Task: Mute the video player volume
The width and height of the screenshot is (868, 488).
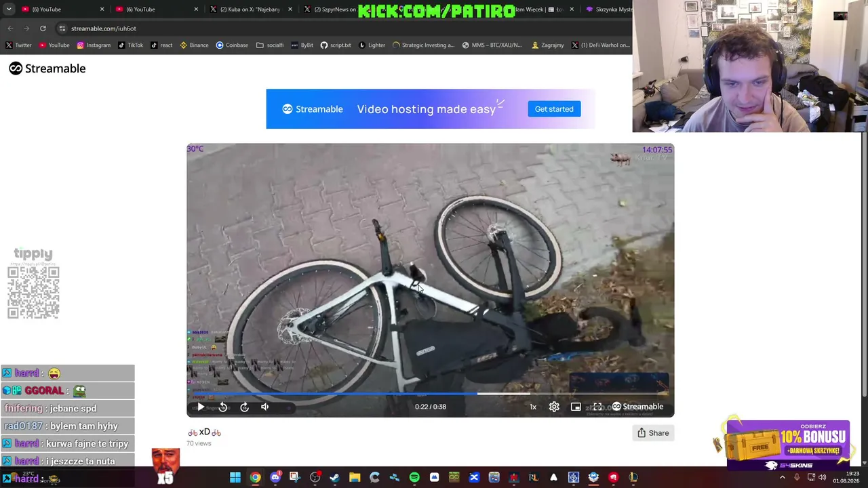Action: pyautogui.click(x=265, y=407)
